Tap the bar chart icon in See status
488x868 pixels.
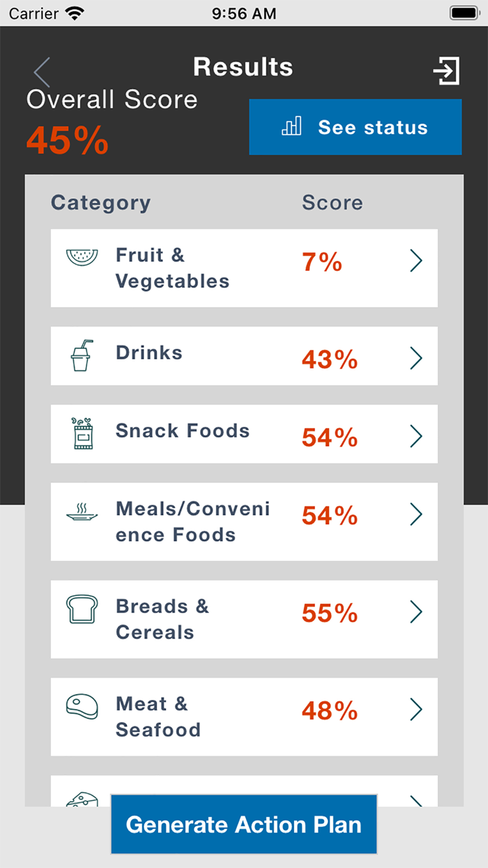291,126
